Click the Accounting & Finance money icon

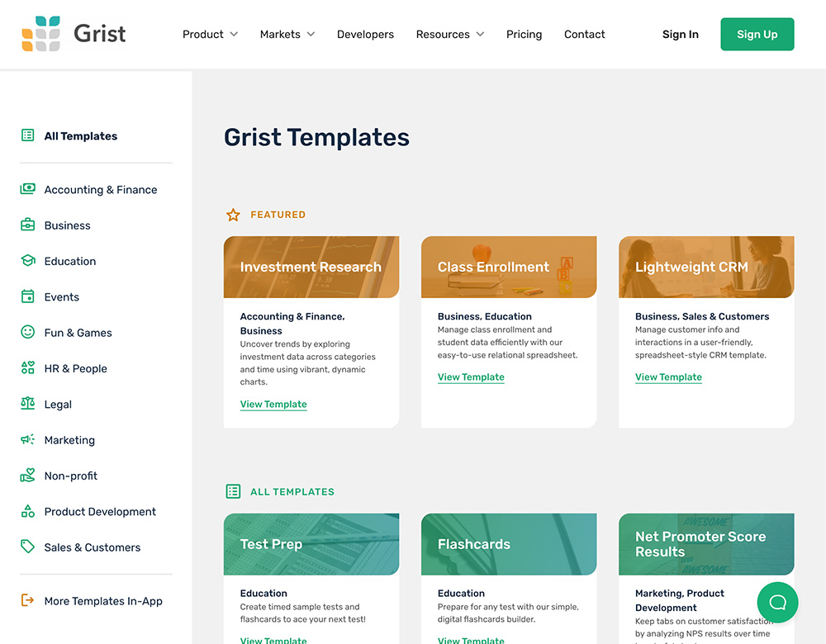tap(28, 189)
